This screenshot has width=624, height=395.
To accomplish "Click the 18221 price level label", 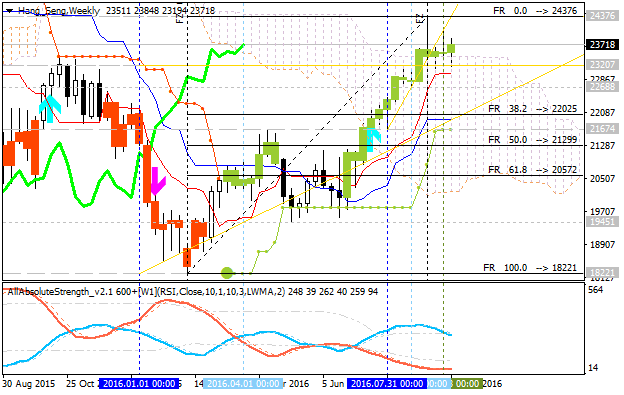I will point(602,273).
